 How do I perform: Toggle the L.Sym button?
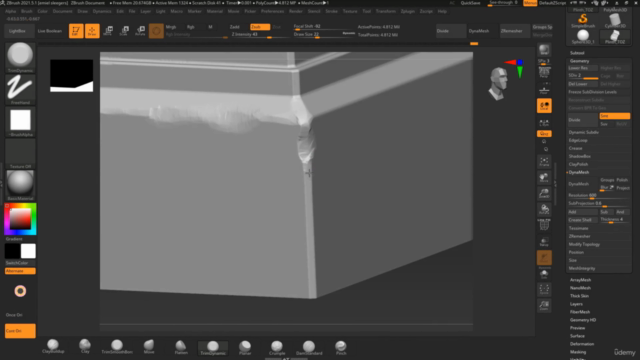544,123
